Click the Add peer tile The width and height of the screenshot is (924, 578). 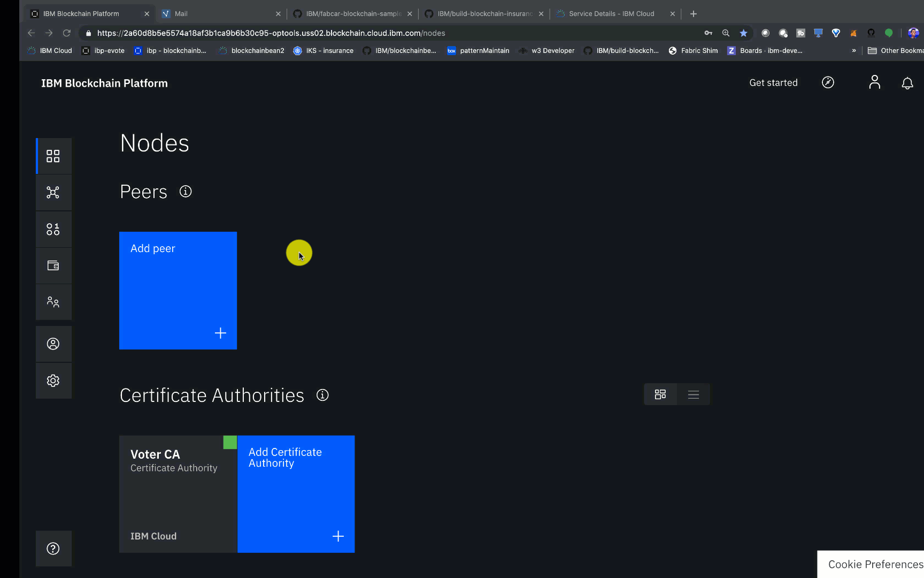178,291
